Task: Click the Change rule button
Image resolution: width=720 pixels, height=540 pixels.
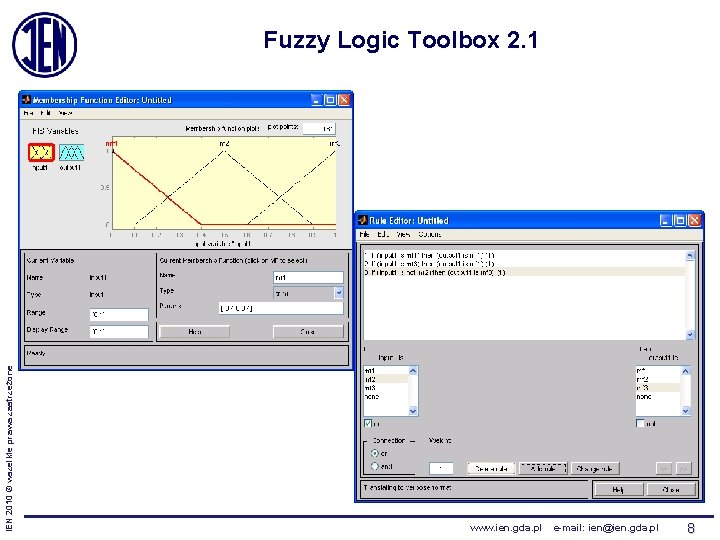Action: point(595,468)
